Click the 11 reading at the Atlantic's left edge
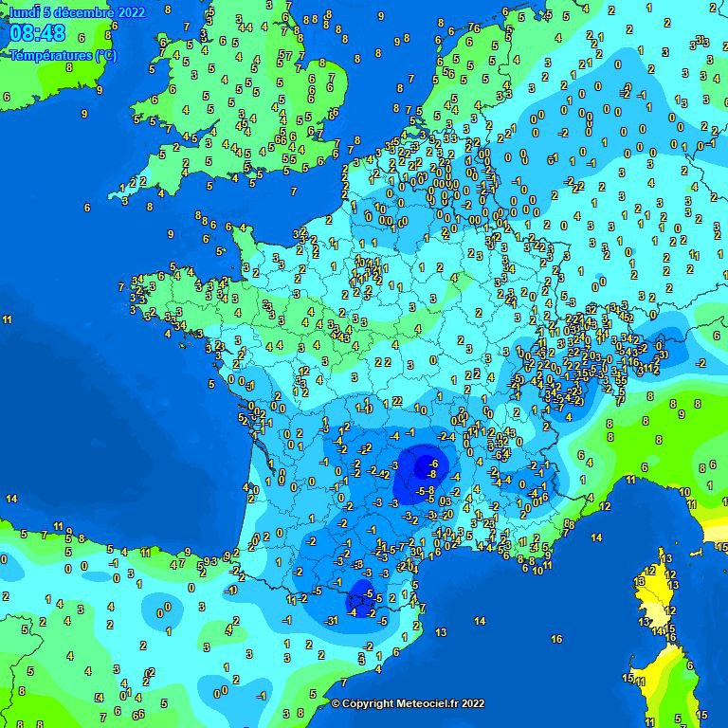This screenshot has width=728, height=728. (x=8, y=319)
